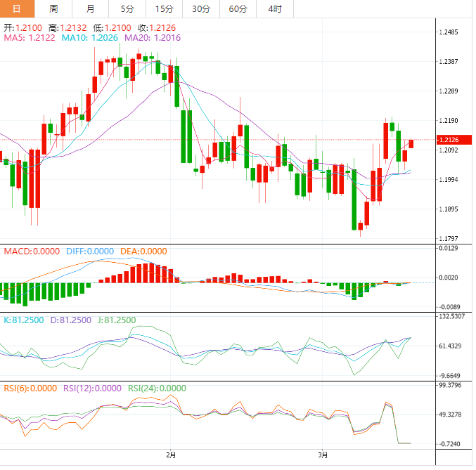Click the MA10: 1.2026 indicator label

click(x=90, y=38)
